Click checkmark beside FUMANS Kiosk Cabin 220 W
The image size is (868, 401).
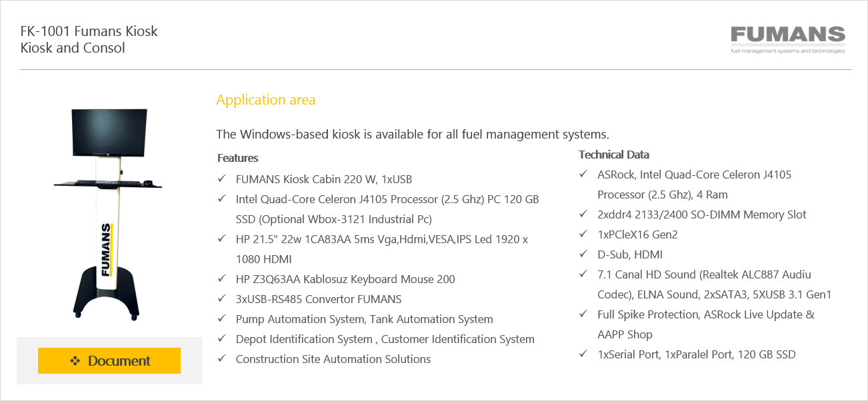pyautogui.click(x=221, y=179)
